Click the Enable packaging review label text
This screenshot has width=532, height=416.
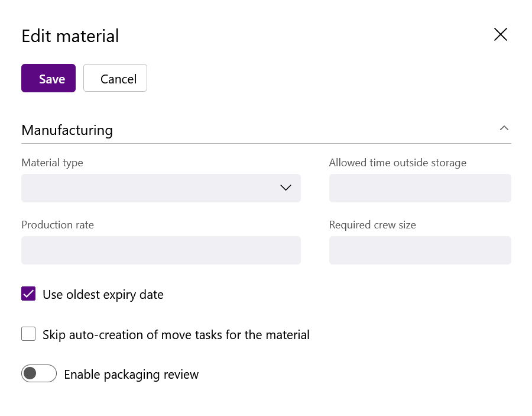click(x=131, y=375)
